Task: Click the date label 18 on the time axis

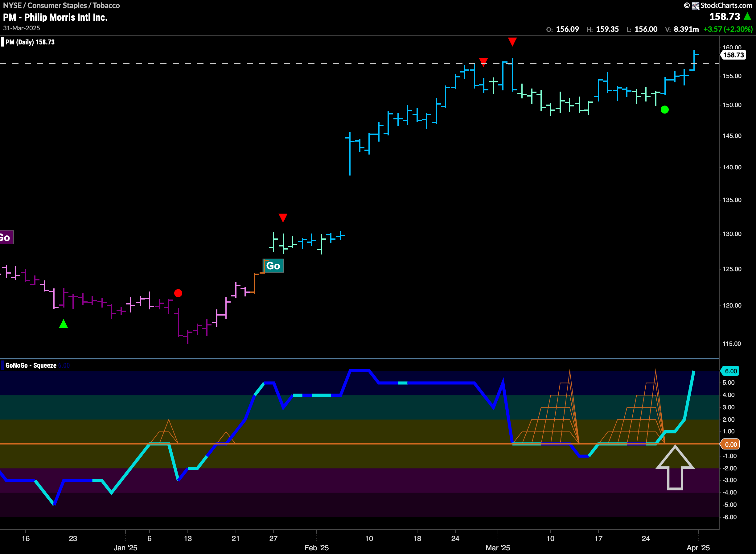Action: (x=417, y=539)
